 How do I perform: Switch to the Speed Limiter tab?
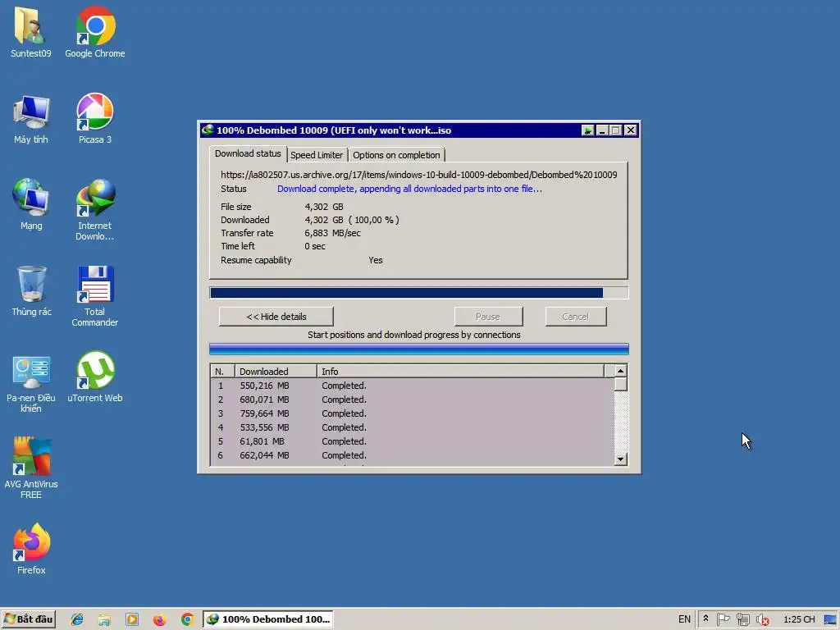point(317,155)
